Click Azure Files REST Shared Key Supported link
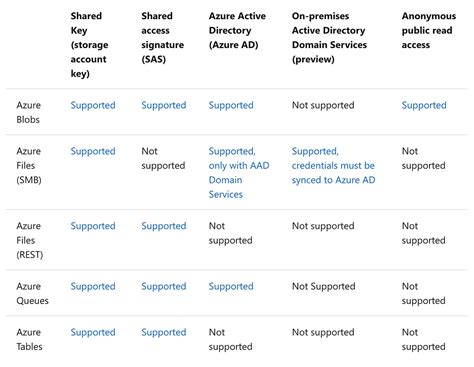Screen dimensions: 474x367 [93, 226]
